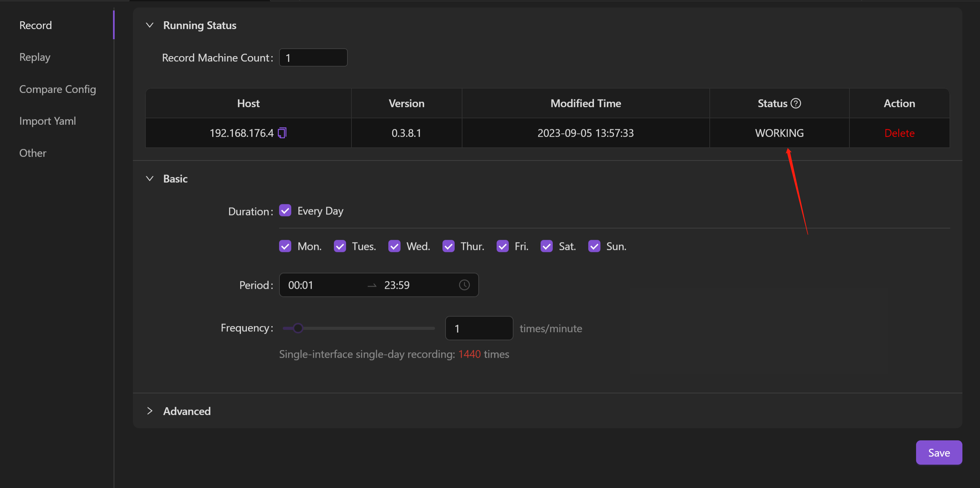Open the Replay sidebar item

click(x=35, y=57)
